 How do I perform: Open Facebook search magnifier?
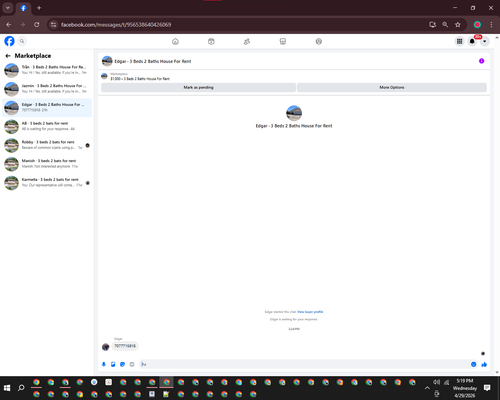(x=22, y=41)
